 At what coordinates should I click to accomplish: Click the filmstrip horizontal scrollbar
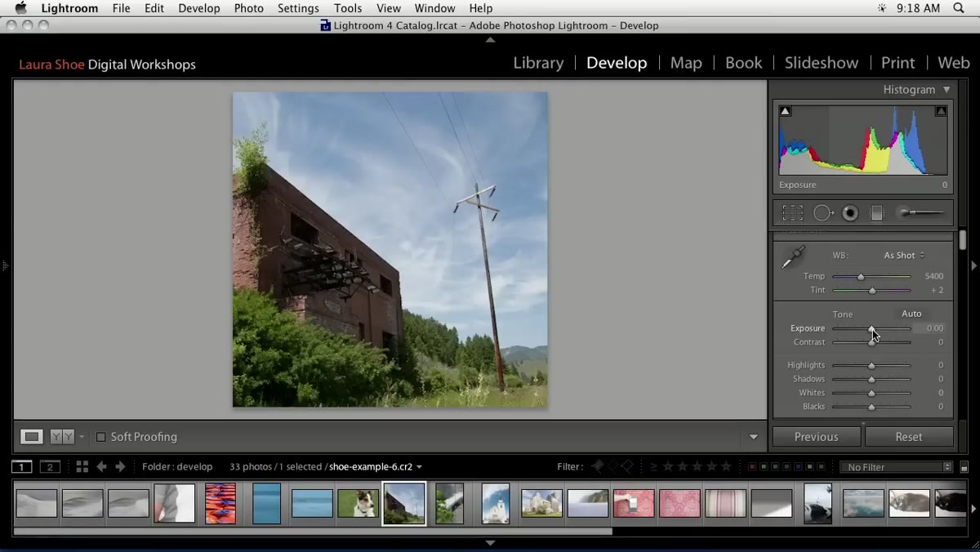313,532
